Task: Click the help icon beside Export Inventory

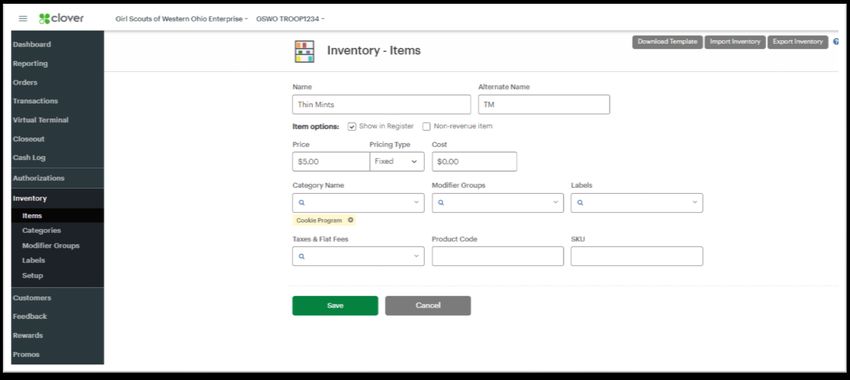Action: pos(835,42)
